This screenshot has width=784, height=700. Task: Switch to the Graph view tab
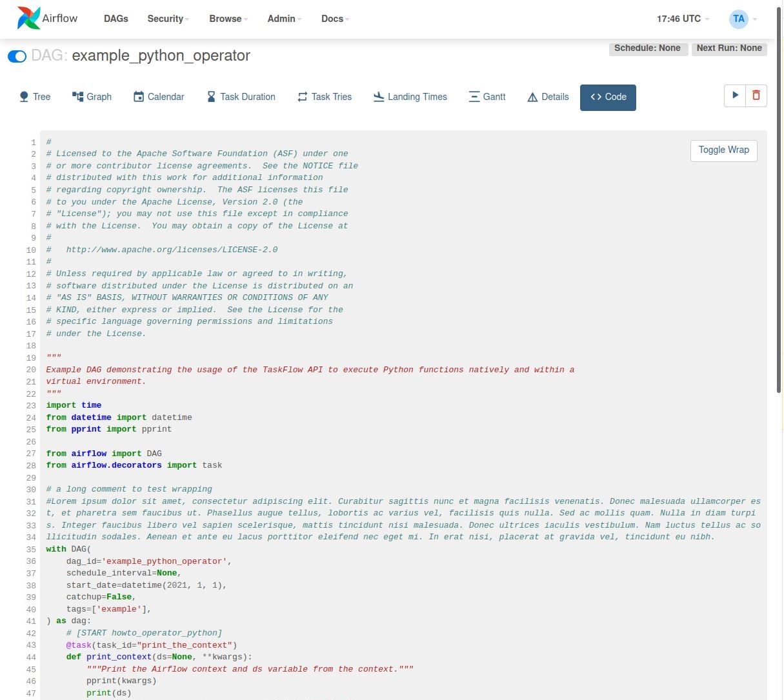92,97
